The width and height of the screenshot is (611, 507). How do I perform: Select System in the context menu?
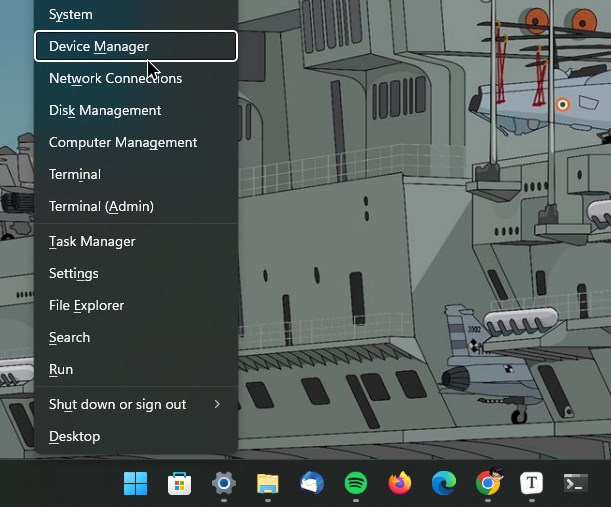coord(136,14)
